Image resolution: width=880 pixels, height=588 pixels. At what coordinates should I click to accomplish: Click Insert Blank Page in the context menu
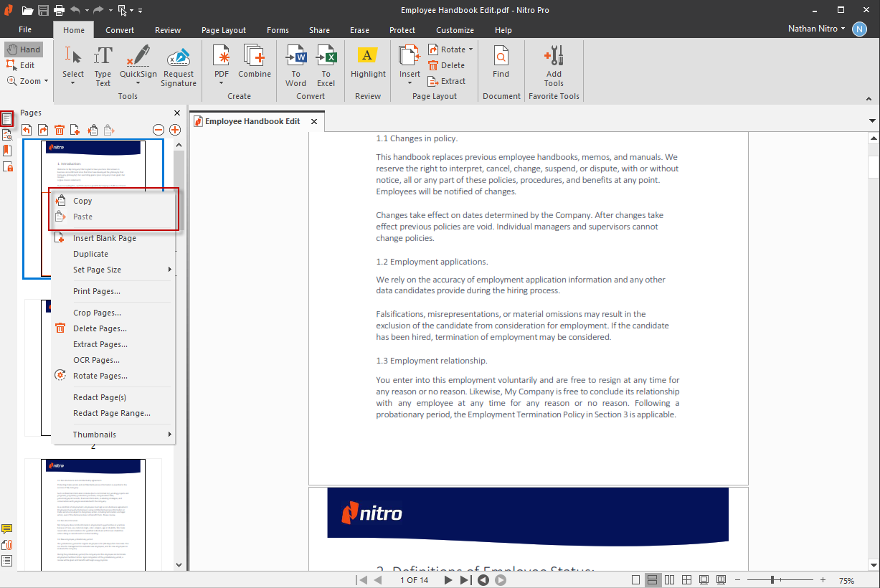(x=105, y=237)
